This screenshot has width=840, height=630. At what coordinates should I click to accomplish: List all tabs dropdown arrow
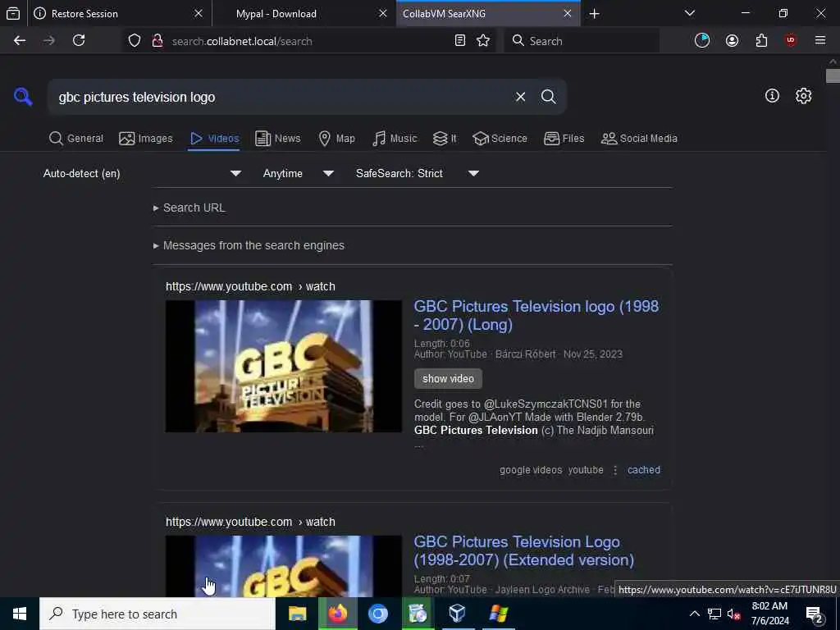coord(689,13)
